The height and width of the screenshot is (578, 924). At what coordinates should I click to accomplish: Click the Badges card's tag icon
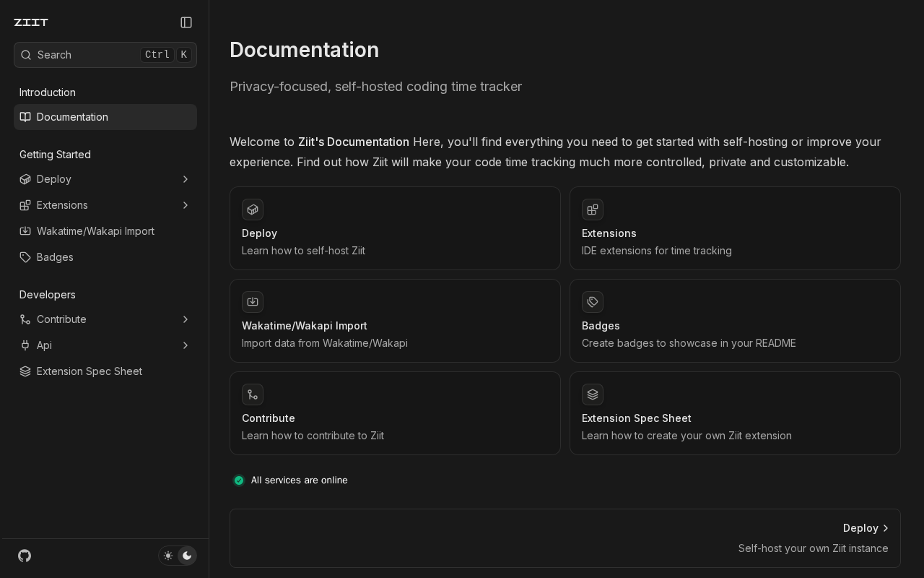593,302
